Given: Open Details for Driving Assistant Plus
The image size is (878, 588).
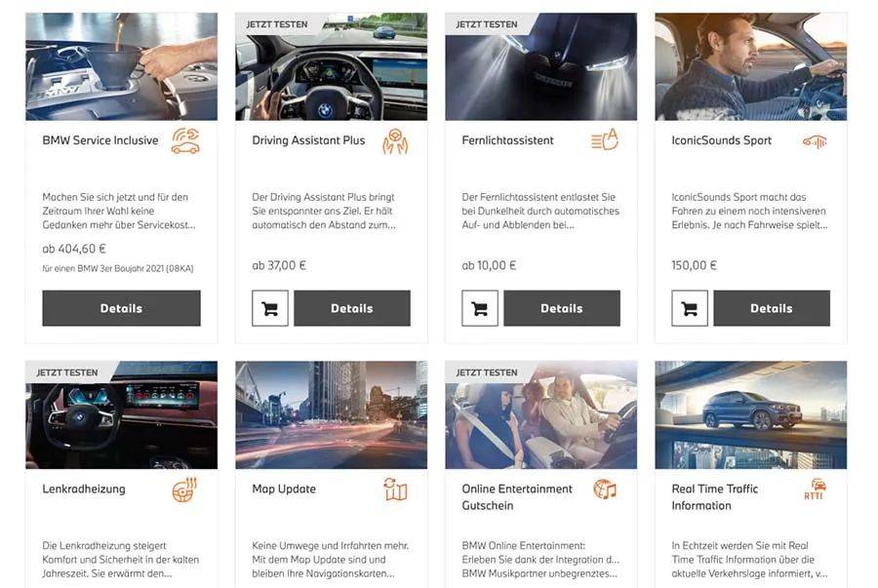Looking at the screenshot, I should 352,308.
